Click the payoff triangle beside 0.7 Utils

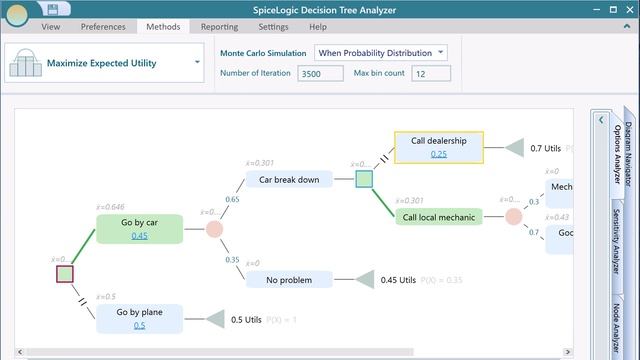(515, 148)
